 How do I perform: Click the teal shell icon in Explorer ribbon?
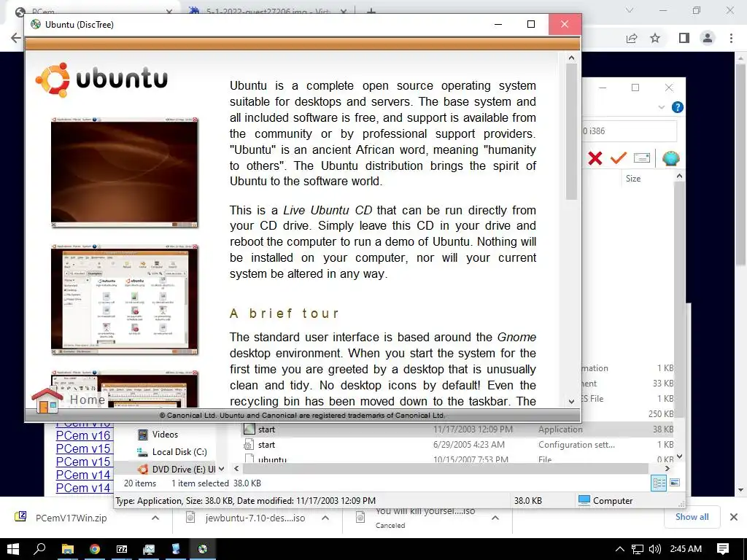[671, 158]
